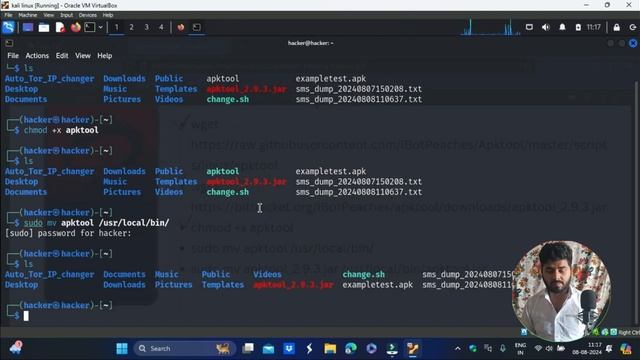Select the terminal window button in Kali panel

point(197,27)
